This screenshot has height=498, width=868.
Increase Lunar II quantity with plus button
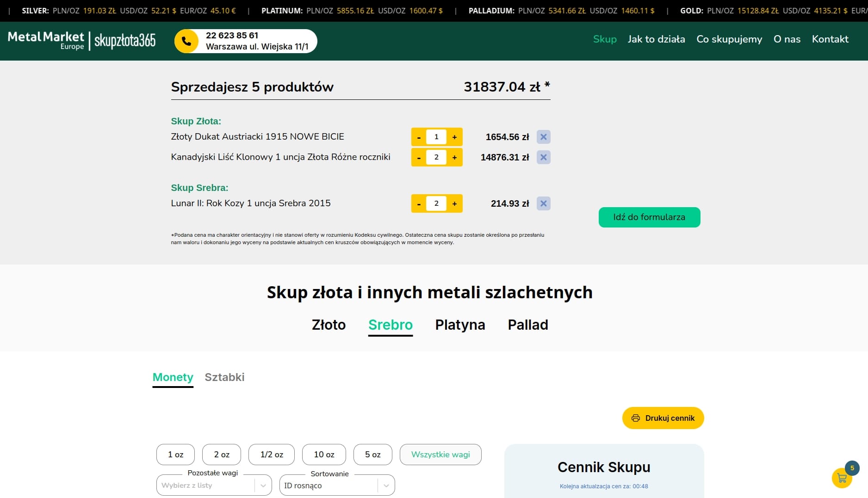click(454, 203)
